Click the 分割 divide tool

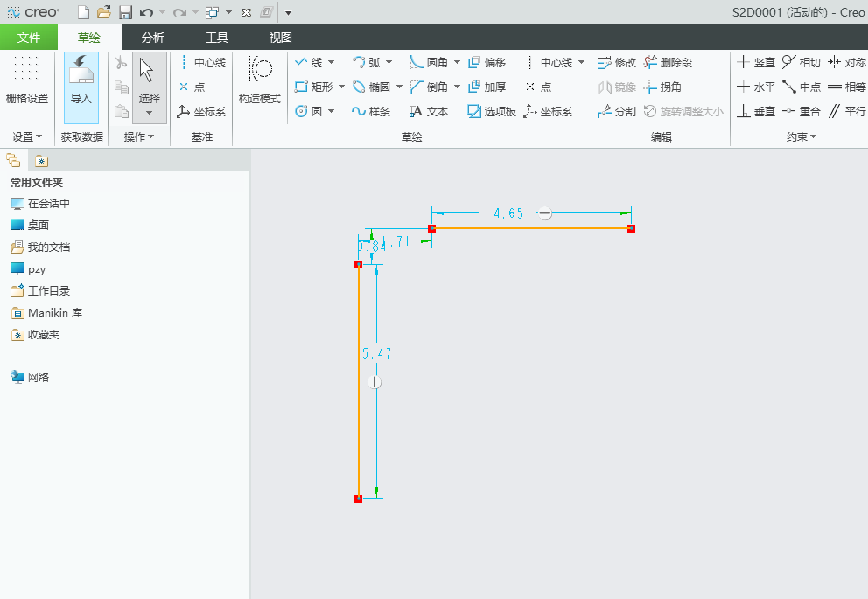click(x=617, y=111)
